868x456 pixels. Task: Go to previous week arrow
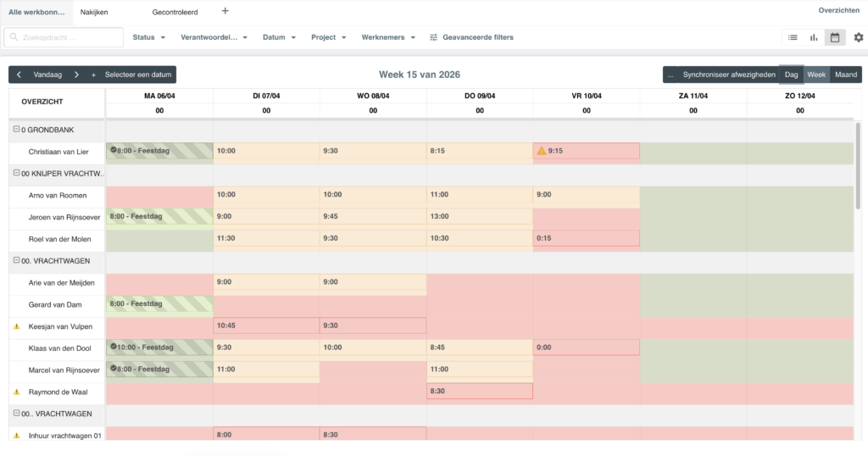[x=19, y=75]
